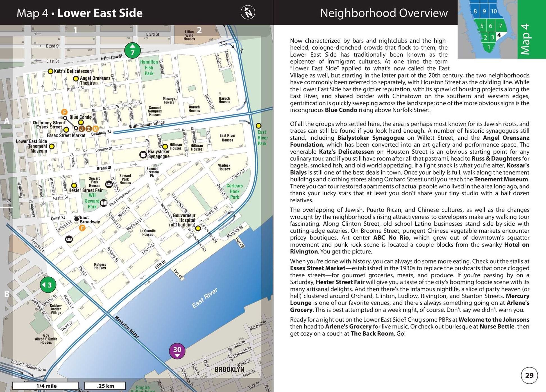546x392 pixels.
Task: Click the Delancey Street station circle
Action: coord(65,118)
